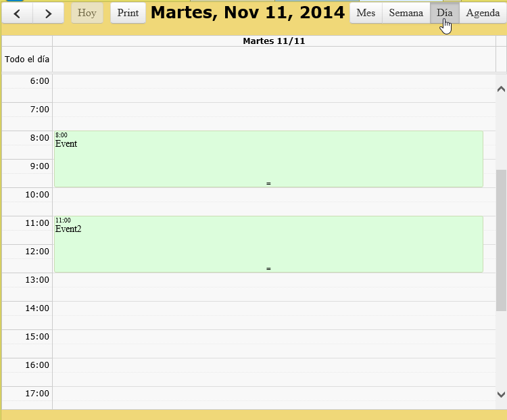Image resolution: width=507 pixels, height=420 pixels.
Task: Switch to Mes view
Action: (x=366, y=13)
